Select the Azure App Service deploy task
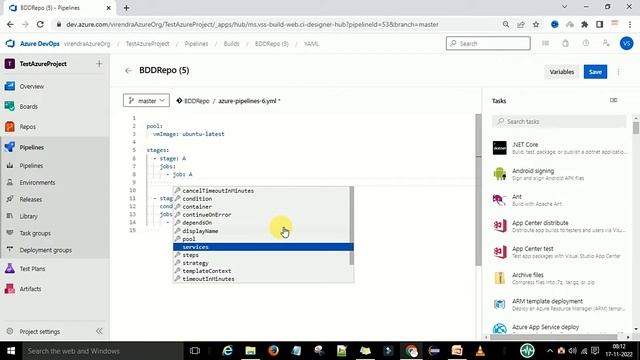 click(x=559, y=328)
